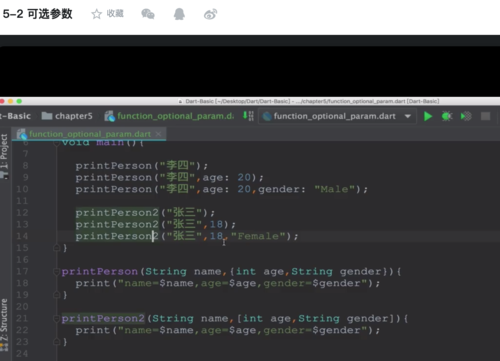Collapse main function fold marker at line 15

point(57,248)
